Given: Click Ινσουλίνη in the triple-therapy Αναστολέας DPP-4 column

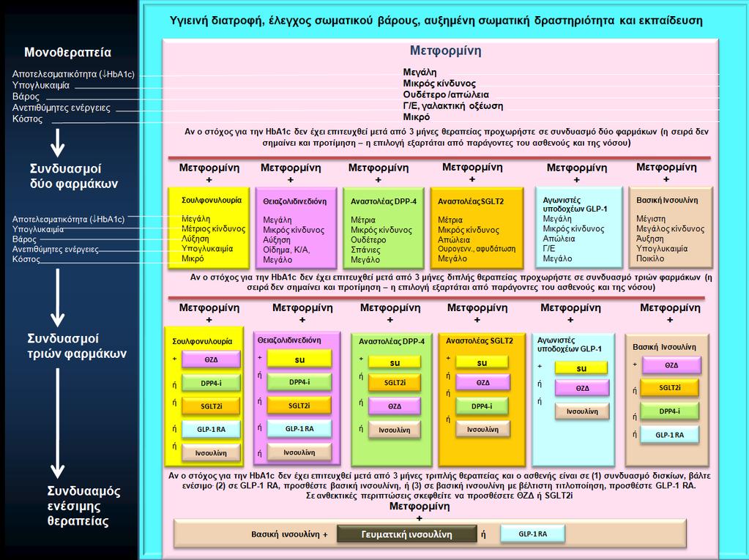Looking at the screenshot, I should pos(395,430).
